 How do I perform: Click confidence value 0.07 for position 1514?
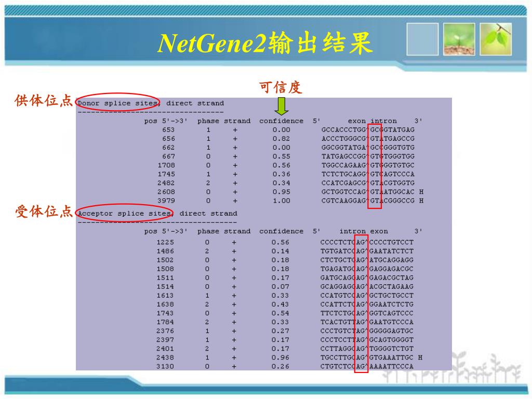click(280, 286)
